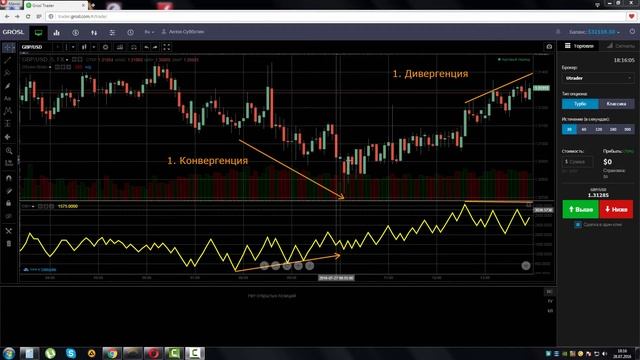Screen dimensions: 640x360
Task: Open the trading terminal monitor tab
Action: pos(38,33)
